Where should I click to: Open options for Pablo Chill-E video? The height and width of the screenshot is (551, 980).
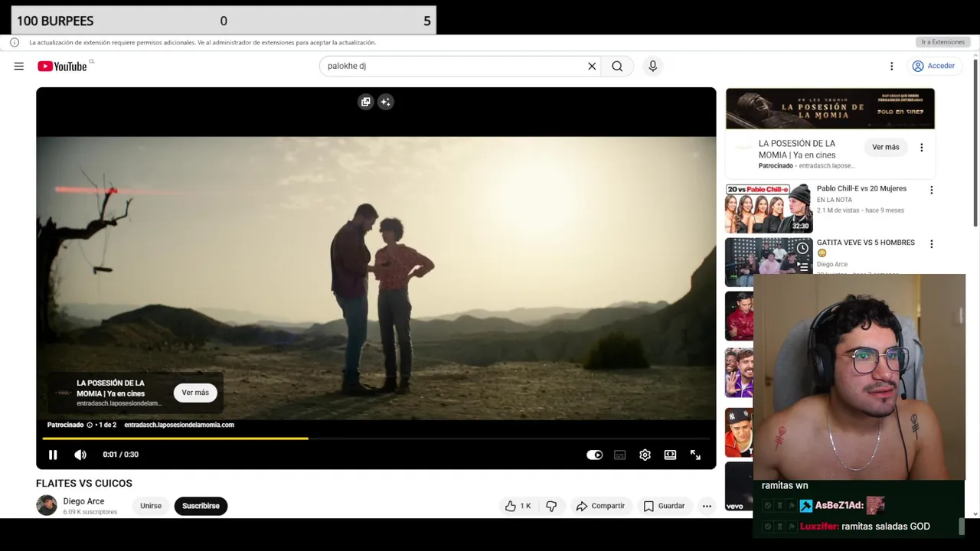931,190
